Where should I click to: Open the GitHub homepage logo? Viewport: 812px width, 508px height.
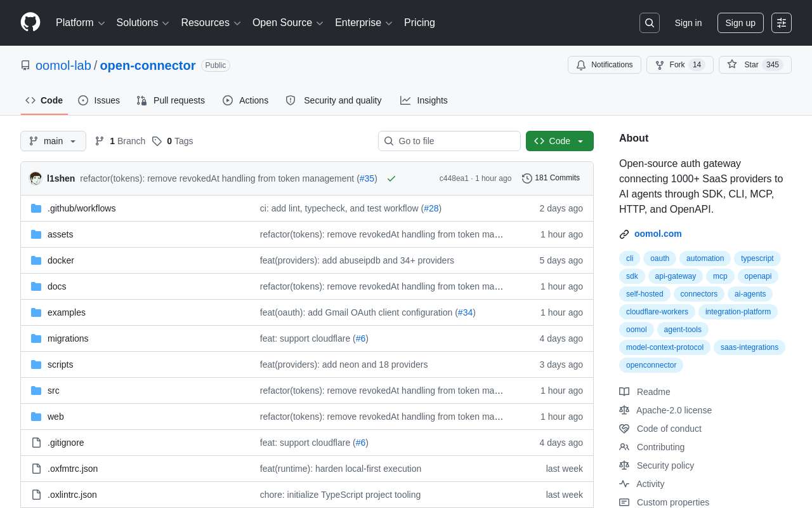click(x=30, y=22)
